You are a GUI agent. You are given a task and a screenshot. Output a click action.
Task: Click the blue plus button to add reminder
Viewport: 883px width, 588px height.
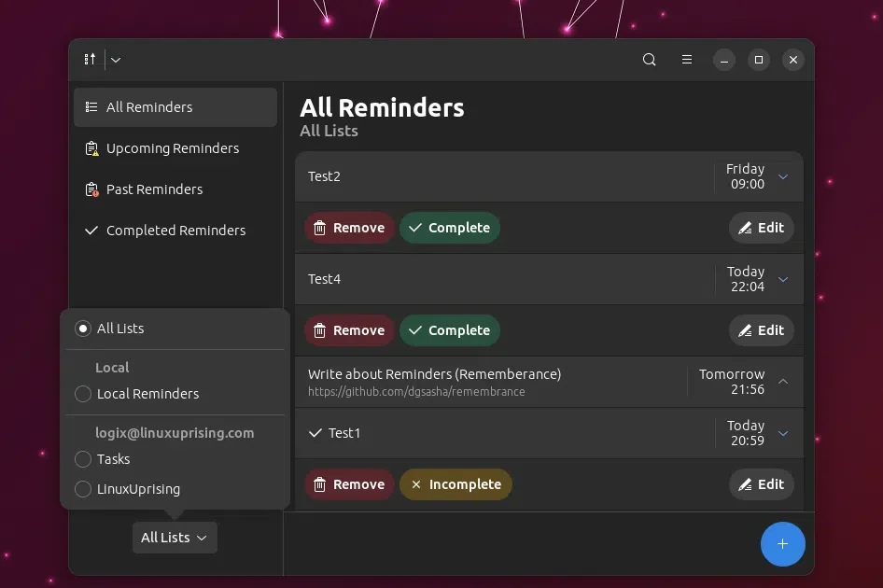(x=782, y=543)
